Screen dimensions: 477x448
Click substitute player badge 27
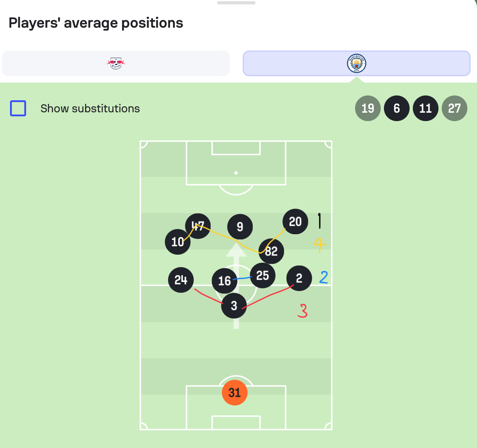(455, 108)
